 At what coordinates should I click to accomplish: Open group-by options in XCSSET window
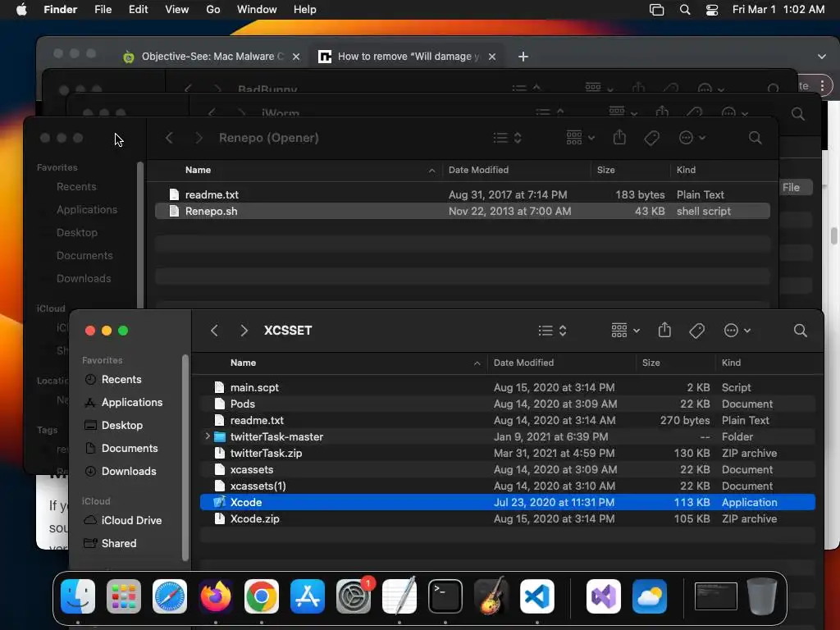(x=625, y=331)
